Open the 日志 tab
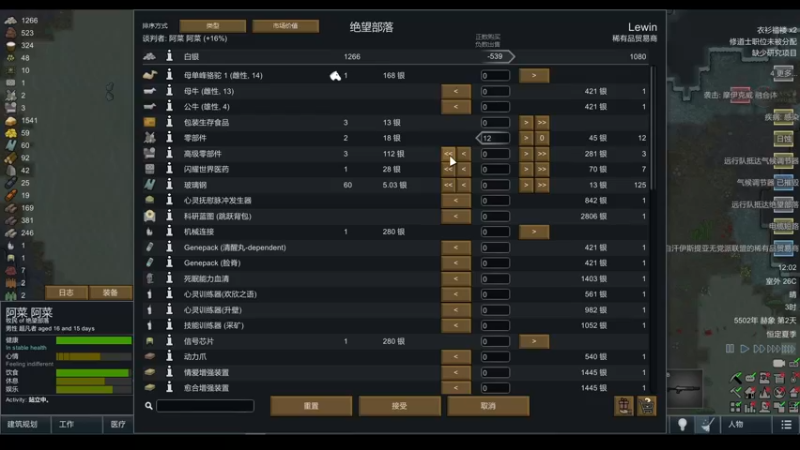The width and height of the screenshot is (800, 450). click(x=66, y=292)
